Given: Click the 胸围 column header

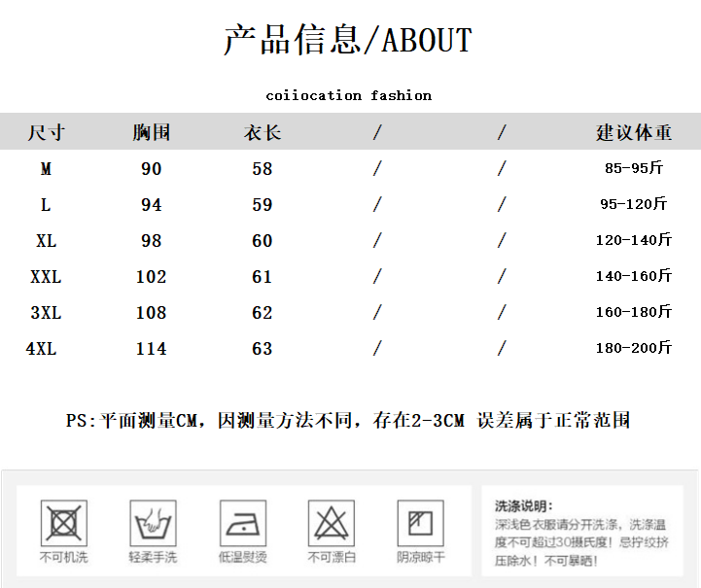Looking at the screenshot, I should (x=151, y=133).
